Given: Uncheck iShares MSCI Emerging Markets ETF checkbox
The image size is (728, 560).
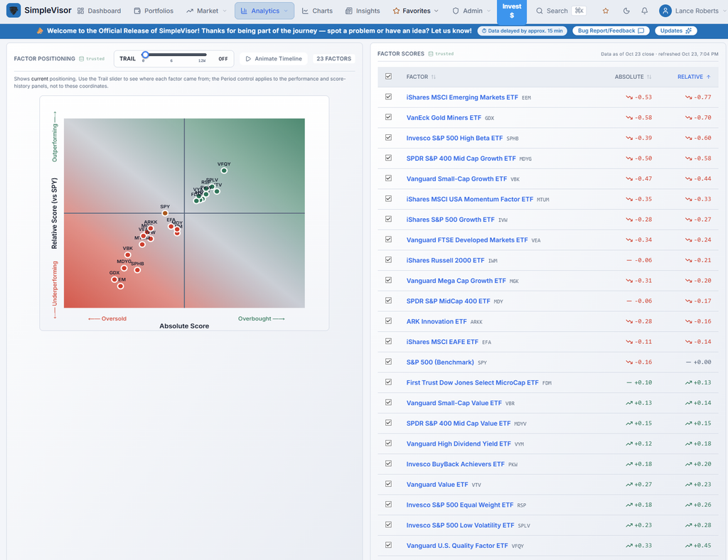Looking at the screenshot, I should tap(389, 97).
